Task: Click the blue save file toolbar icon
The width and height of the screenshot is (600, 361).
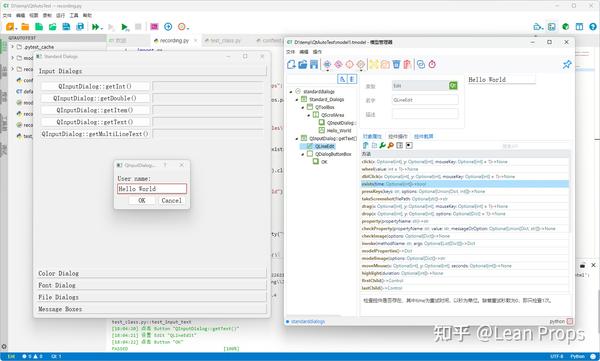Action: click(66, 26)
